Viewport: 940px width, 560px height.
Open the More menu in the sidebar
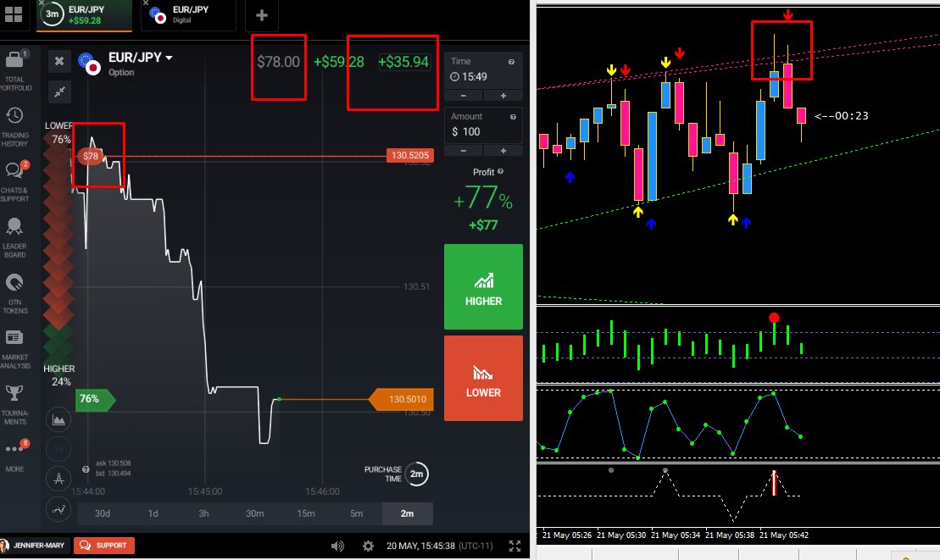pos(15,456)
